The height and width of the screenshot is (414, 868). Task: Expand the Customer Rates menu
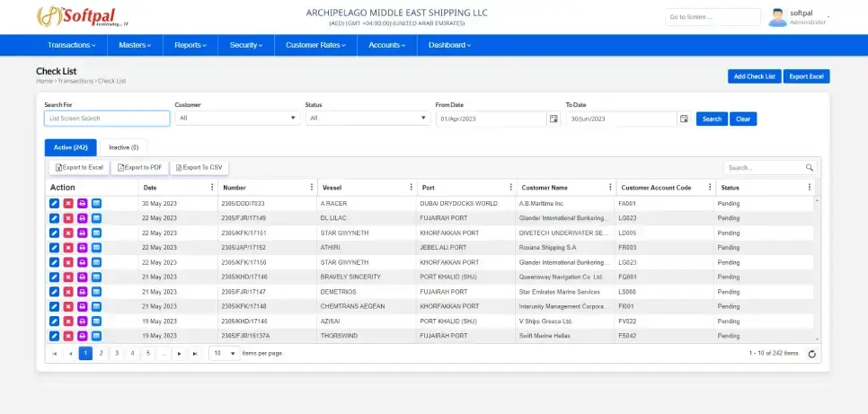[315, 45]
